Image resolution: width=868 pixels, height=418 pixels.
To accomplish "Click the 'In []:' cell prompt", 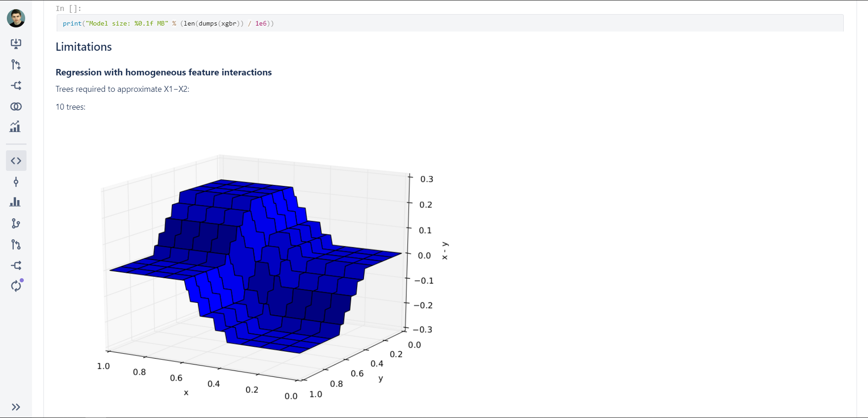I will (x=68, y=8).
